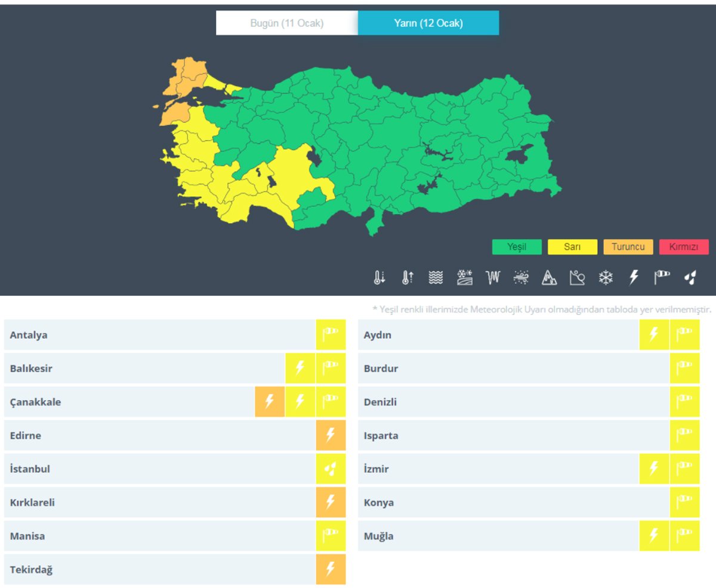Screen dimensions: 716x588
Task: Select the icicles frost warning icon
Action: 492,277
